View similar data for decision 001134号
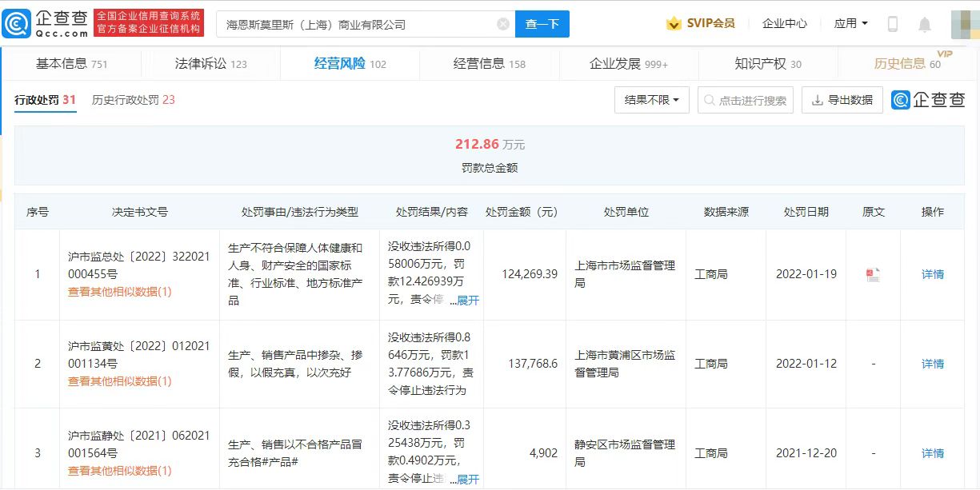This screenshot has height=490, width=980. 120,381
